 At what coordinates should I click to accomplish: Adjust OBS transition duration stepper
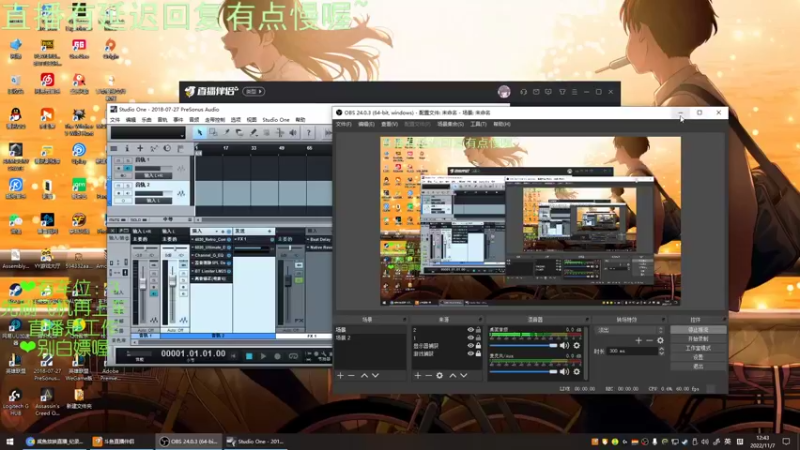click(x=661, y=351)
